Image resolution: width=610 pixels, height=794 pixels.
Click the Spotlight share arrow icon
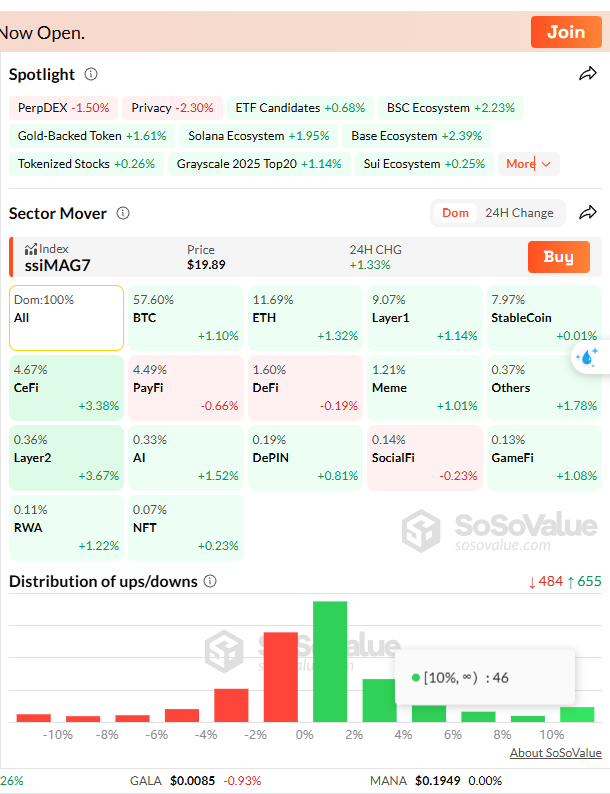588,74
